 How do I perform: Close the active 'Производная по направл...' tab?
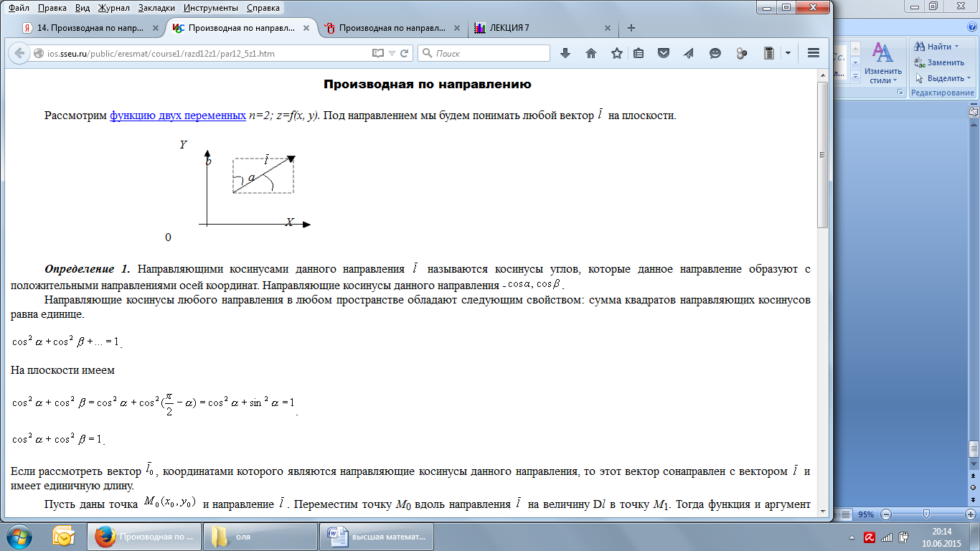coord(306,28)
